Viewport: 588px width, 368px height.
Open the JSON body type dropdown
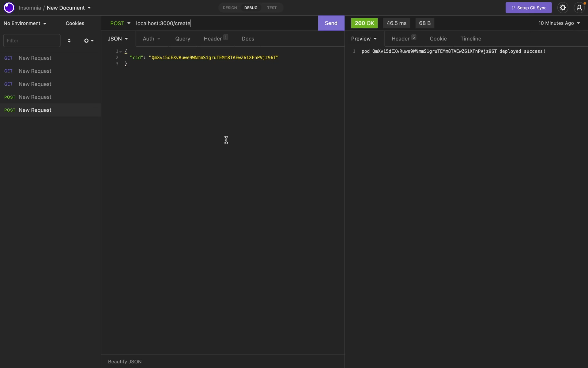118,39
